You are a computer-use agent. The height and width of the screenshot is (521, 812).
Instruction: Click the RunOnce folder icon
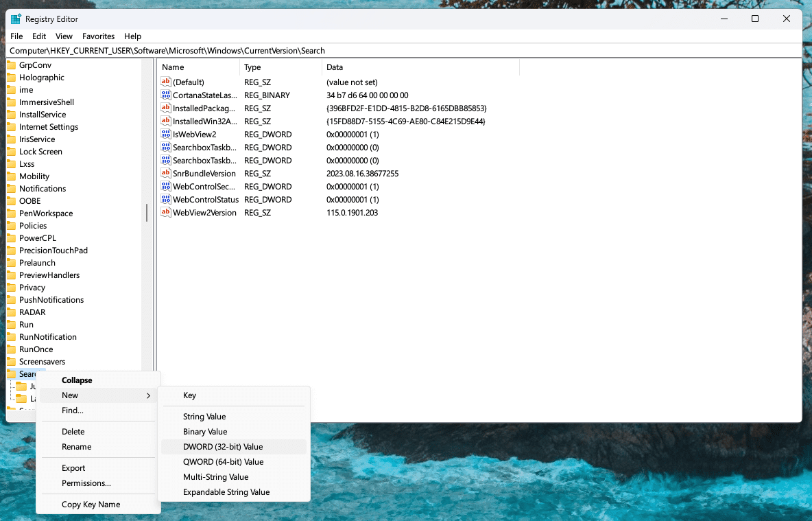(x=12, y=349)
